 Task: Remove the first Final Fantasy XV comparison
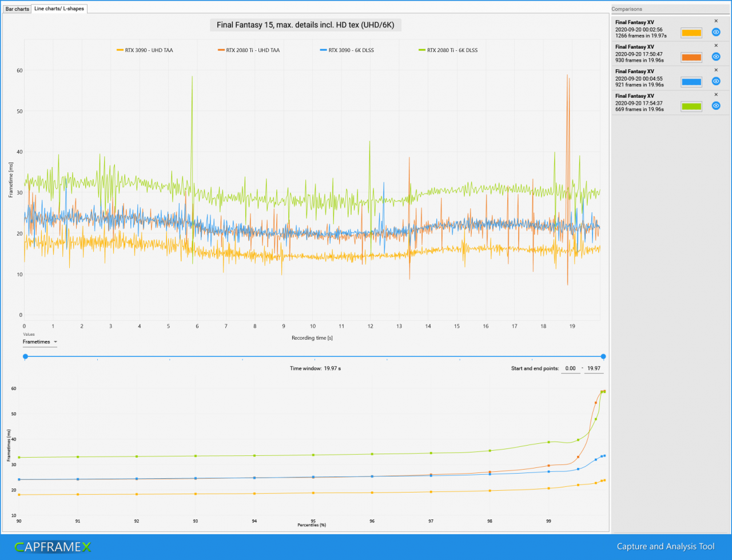pyautogui.click(x=716, y=21)
